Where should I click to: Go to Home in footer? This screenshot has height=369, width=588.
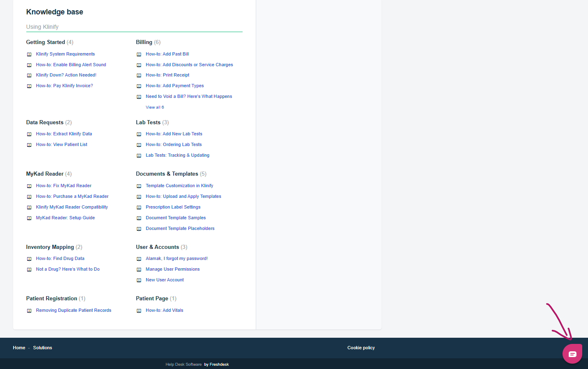[x=19, y=348]
